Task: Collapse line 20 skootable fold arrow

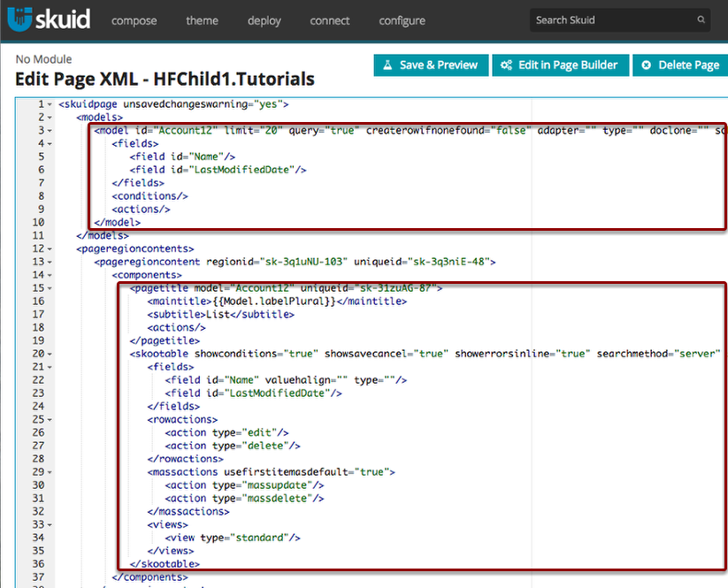Action: 50,354
